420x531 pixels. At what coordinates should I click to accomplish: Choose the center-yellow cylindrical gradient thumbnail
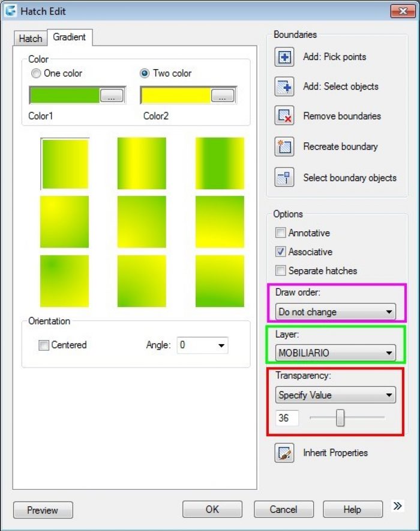142,163
